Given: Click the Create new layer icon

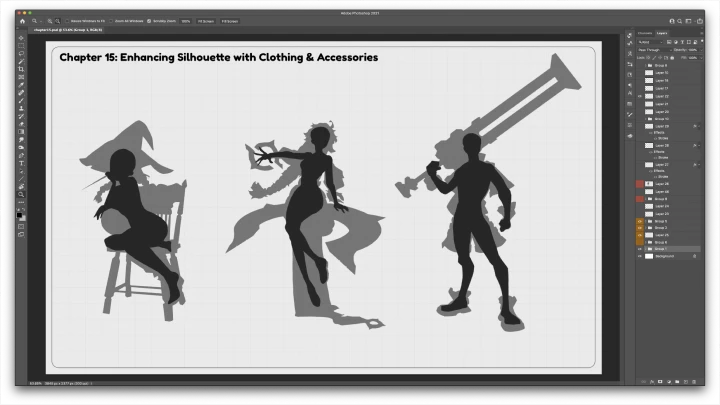Looking at the screenshot, I should pos(686,382).
